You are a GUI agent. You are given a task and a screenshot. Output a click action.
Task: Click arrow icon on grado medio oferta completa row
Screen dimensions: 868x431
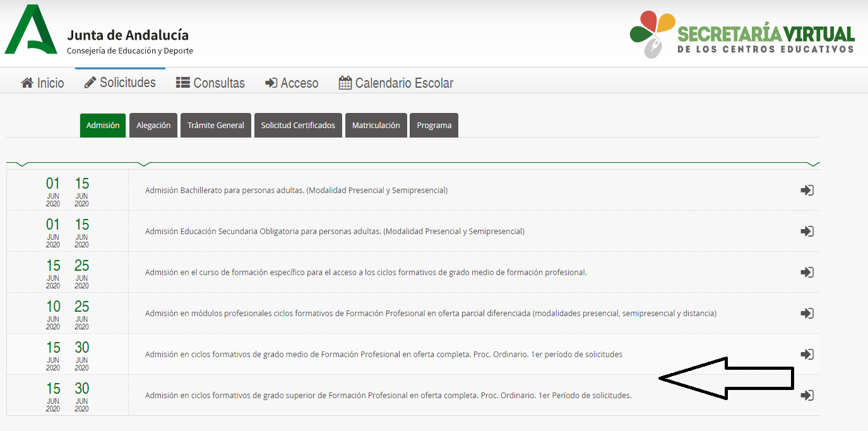coord(807,354)
